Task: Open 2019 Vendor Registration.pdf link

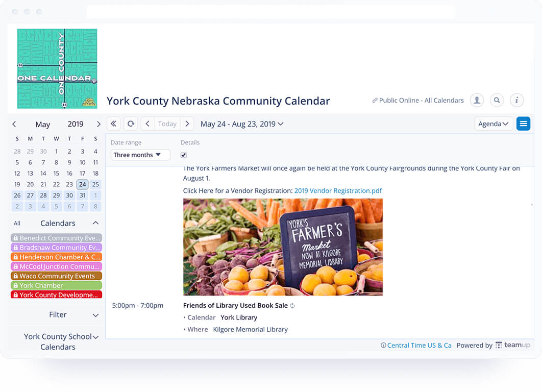Action: click(x=338, y=191)
